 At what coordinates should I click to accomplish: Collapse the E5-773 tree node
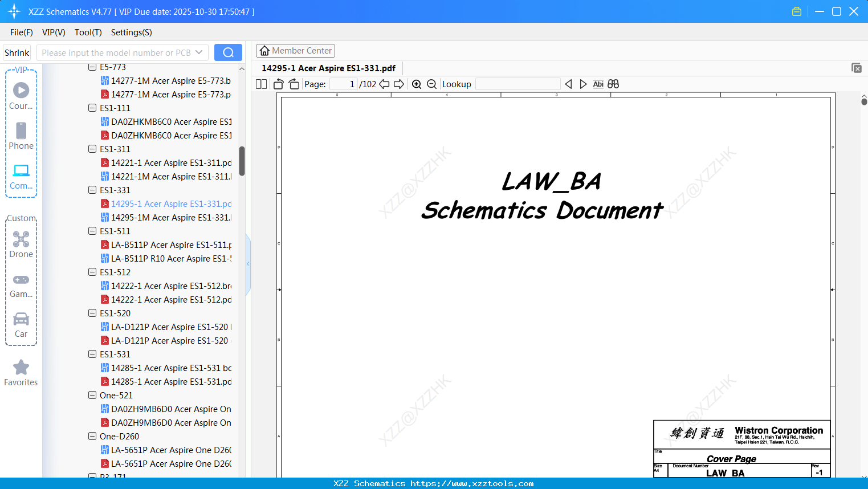click(x=92, y=67)
